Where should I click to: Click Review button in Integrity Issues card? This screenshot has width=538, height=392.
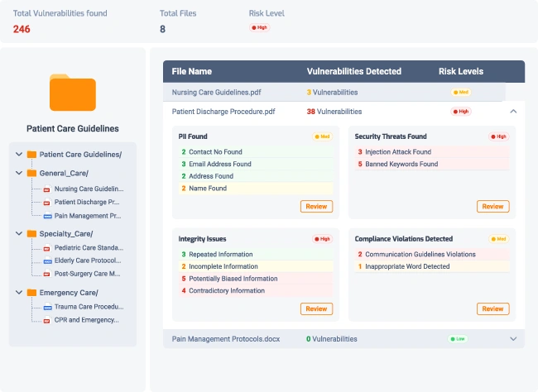(316, 308)
